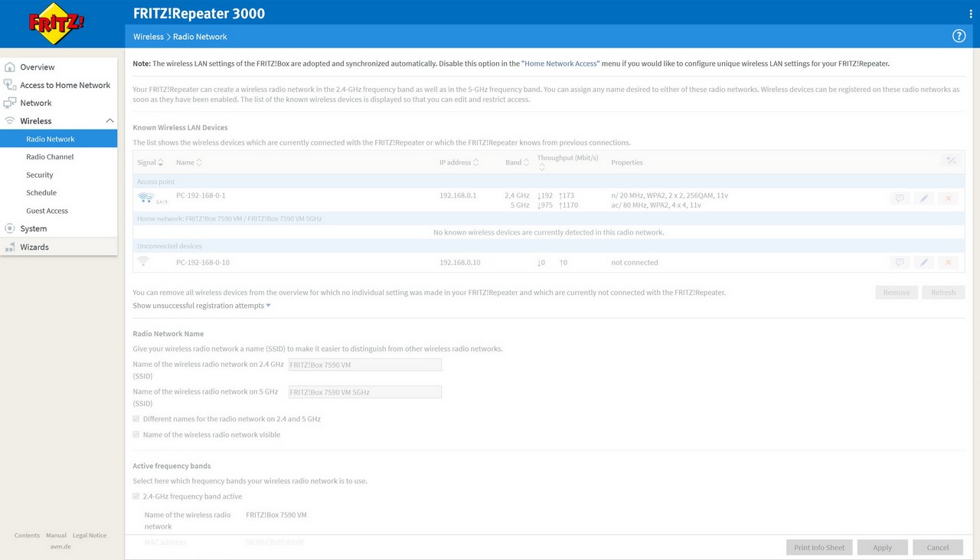Open Legal Notice footer link
980x560 pixels.
tap(90, 535)
